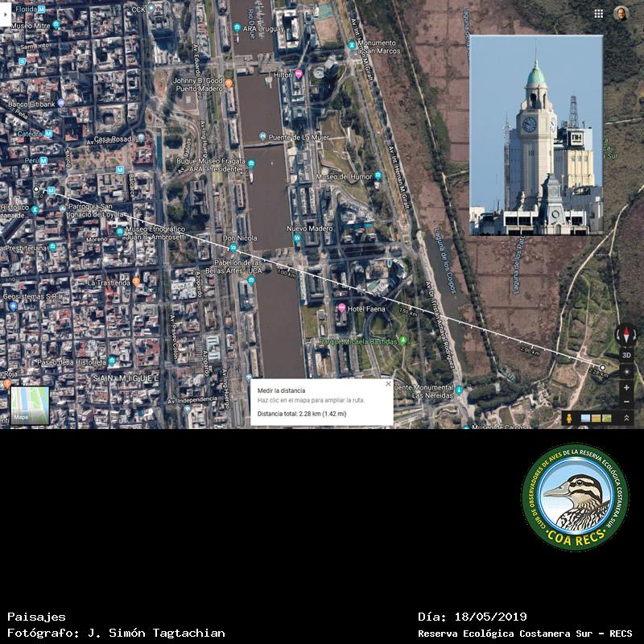Click the Hilton hotel pin
This screenshot has height=644, width=644.
[x=299, y=74]
